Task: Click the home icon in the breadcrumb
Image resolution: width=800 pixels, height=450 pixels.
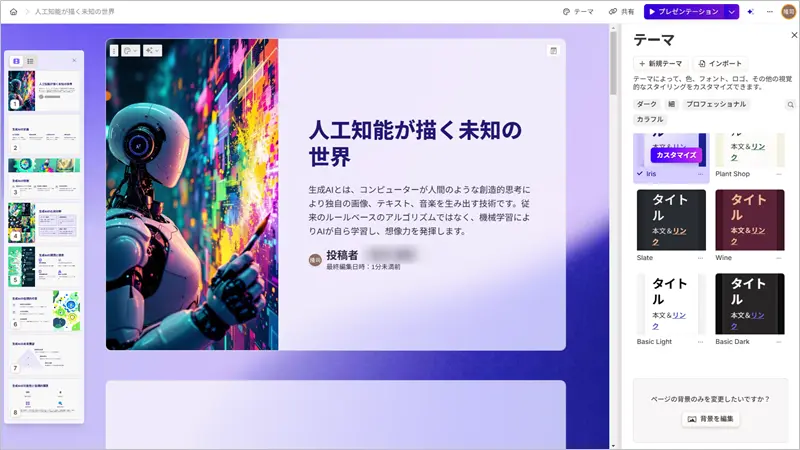Action: (x=12, y=12)
